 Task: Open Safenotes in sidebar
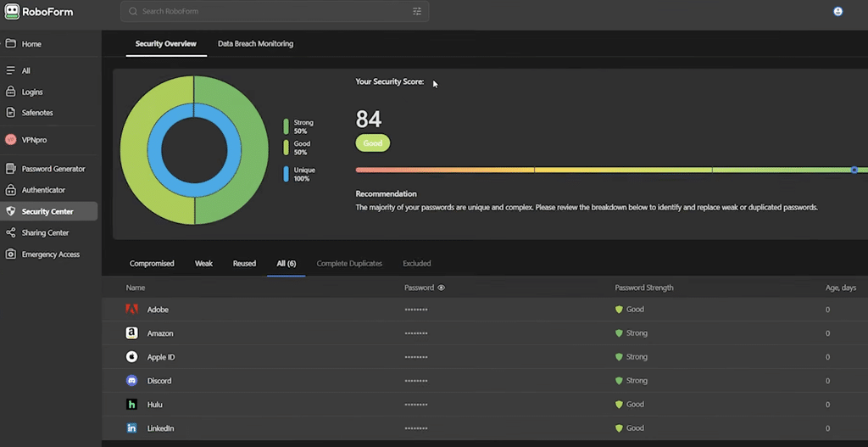50,113
